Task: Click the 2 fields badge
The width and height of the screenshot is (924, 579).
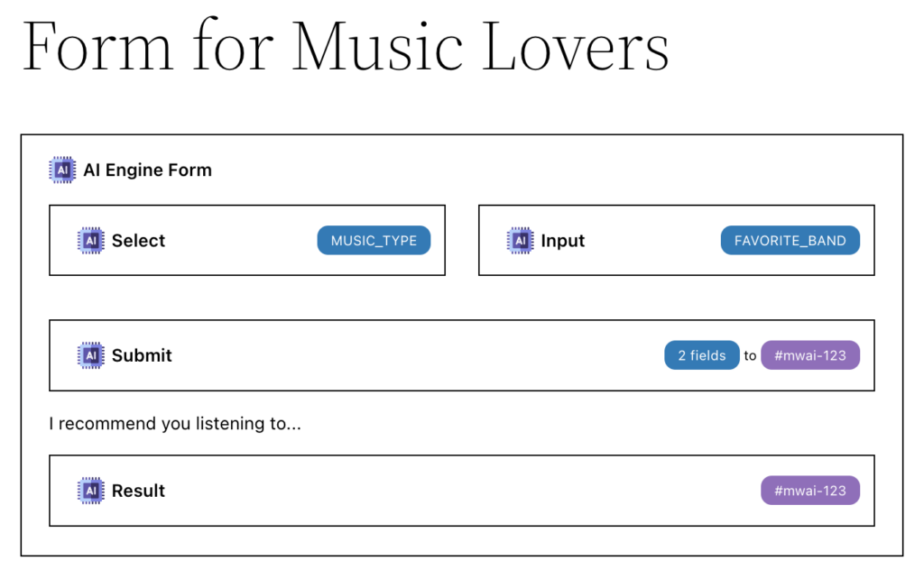Action: pos(702,355)
